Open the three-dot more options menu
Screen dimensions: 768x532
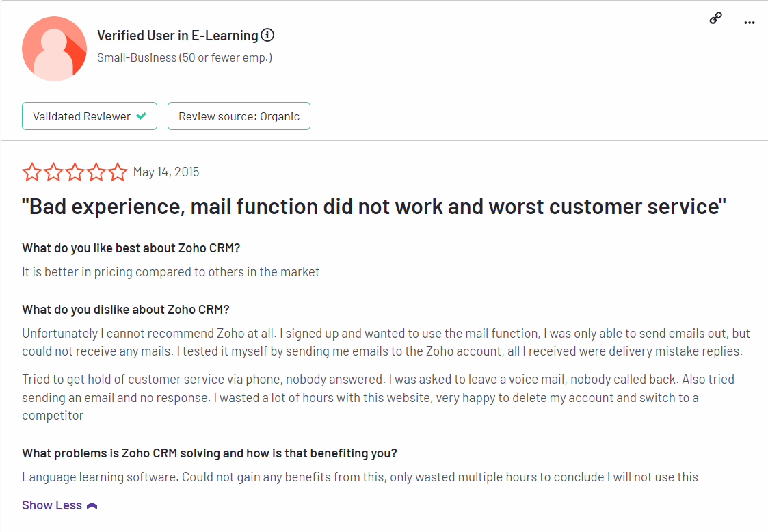click(x=750, y=23)
